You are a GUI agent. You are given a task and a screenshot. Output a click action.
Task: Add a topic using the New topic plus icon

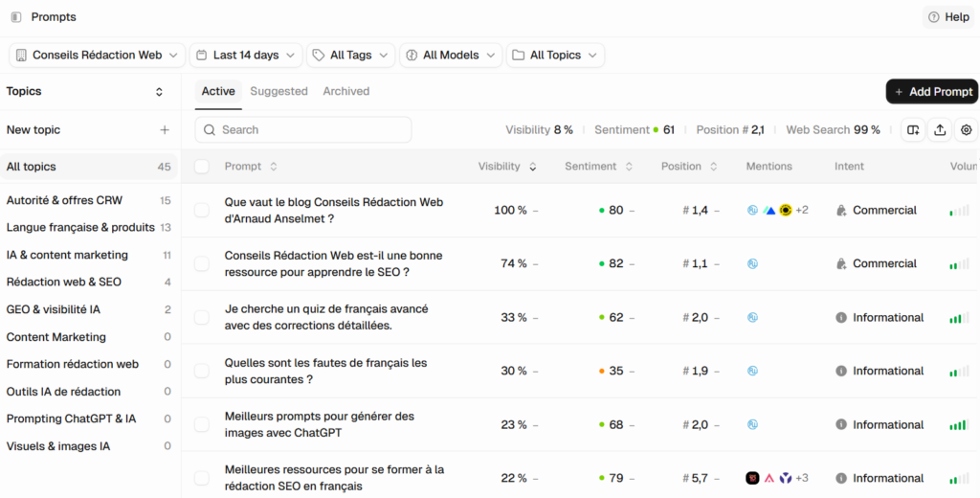coord(165,130)
